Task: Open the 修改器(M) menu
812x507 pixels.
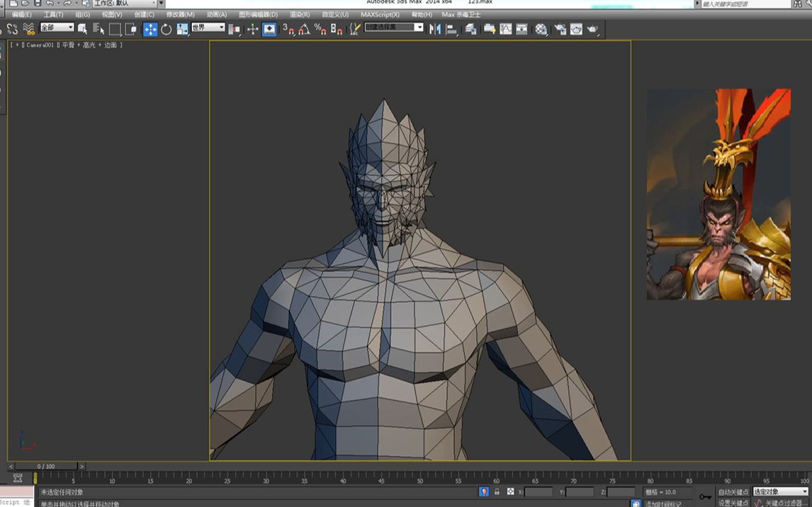Action: point(180,14)
